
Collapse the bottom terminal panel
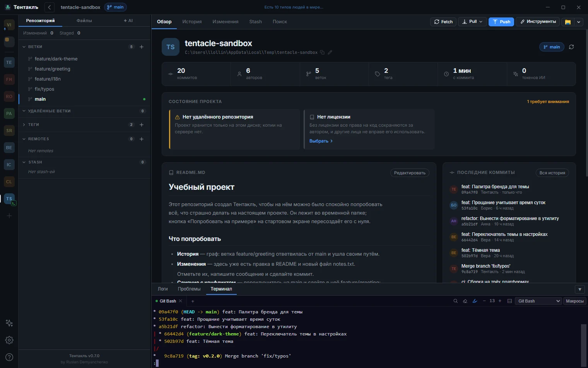point(579,289)
